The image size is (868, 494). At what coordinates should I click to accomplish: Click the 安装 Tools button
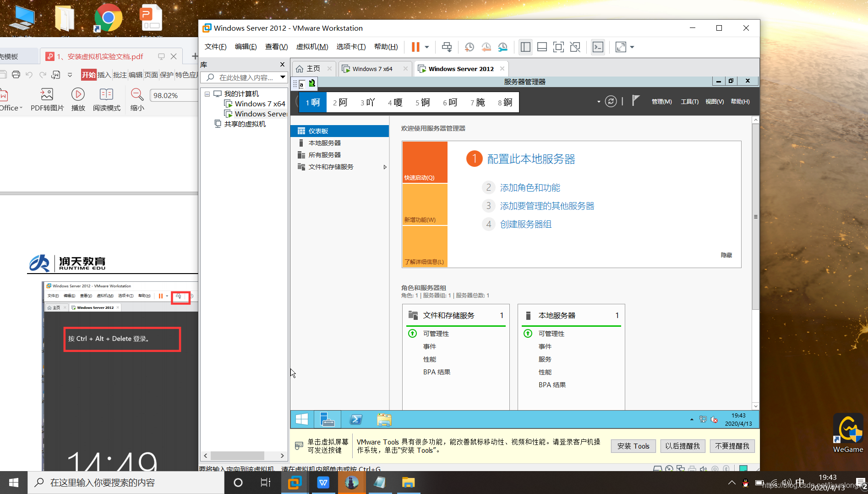[633, 446]
